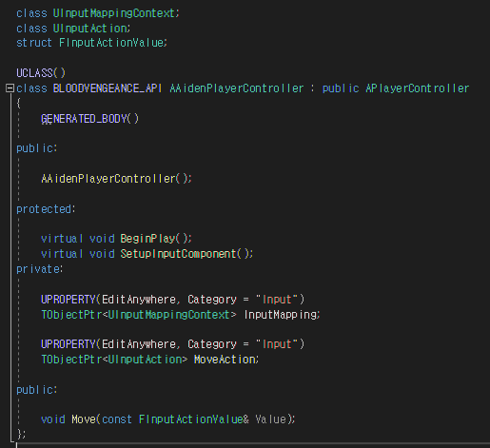Click UPROPERTY above the InputMapping member

click(69, 300)
